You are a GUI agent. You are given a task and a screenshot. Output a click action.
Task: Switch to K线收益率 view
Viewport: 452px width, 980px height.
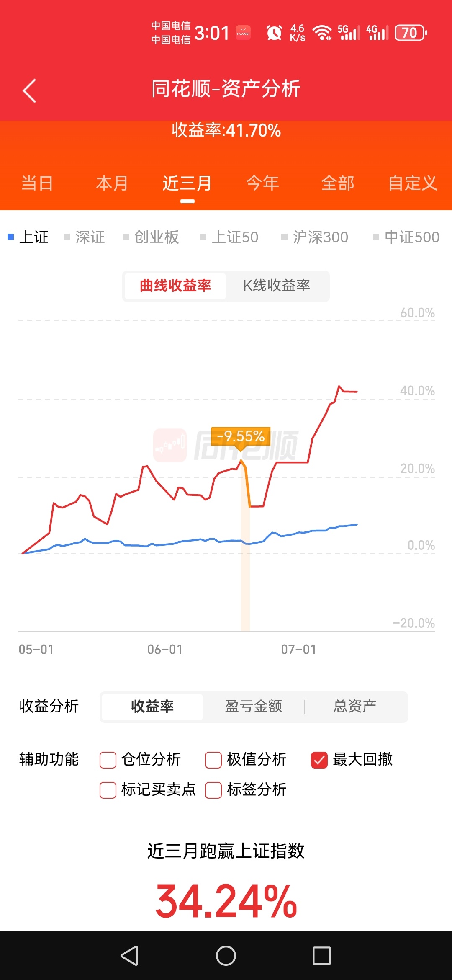pos(277,286)
